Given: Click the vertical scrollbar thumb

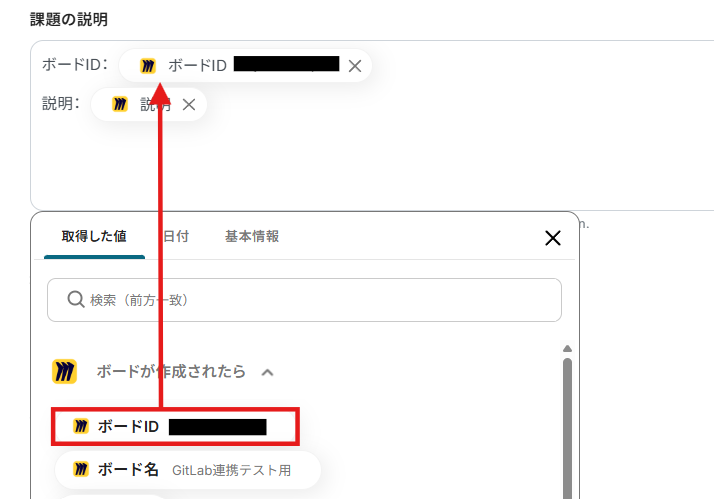Looking at the screenshot, I should pyautogui.click(x=567, y=428).
